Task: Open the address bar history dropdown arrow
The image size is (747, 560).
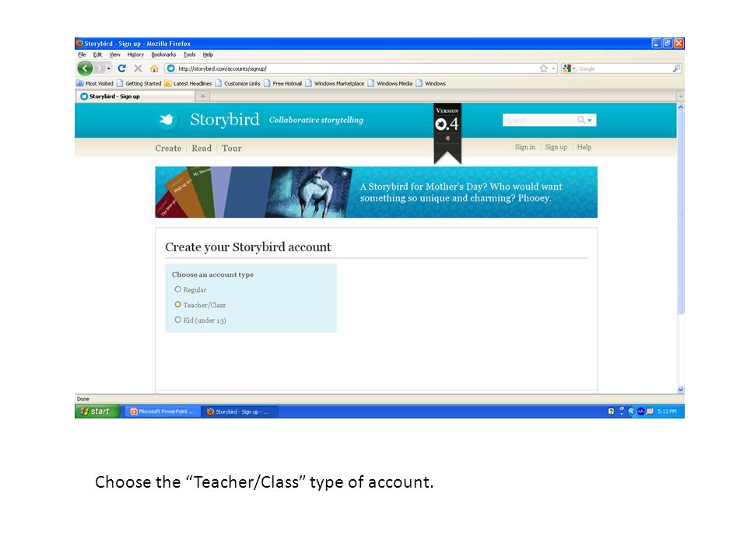Action: pyautogui.click(x=553, y=68)
